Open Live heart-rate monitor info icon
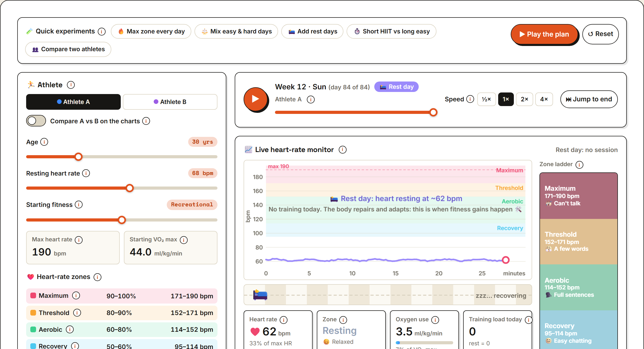 pos(343,150)
